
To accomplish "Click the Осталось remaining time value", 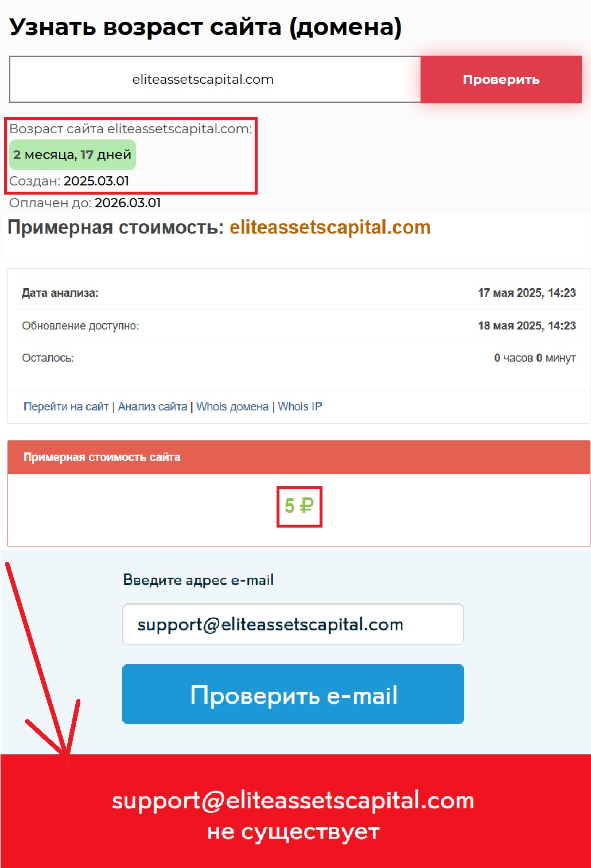I will (535, 358).
